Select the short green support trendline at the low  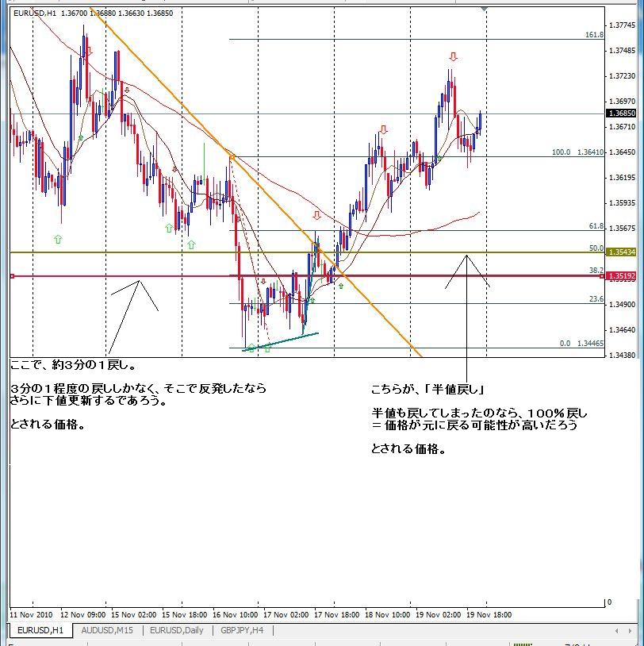(281, 342)
